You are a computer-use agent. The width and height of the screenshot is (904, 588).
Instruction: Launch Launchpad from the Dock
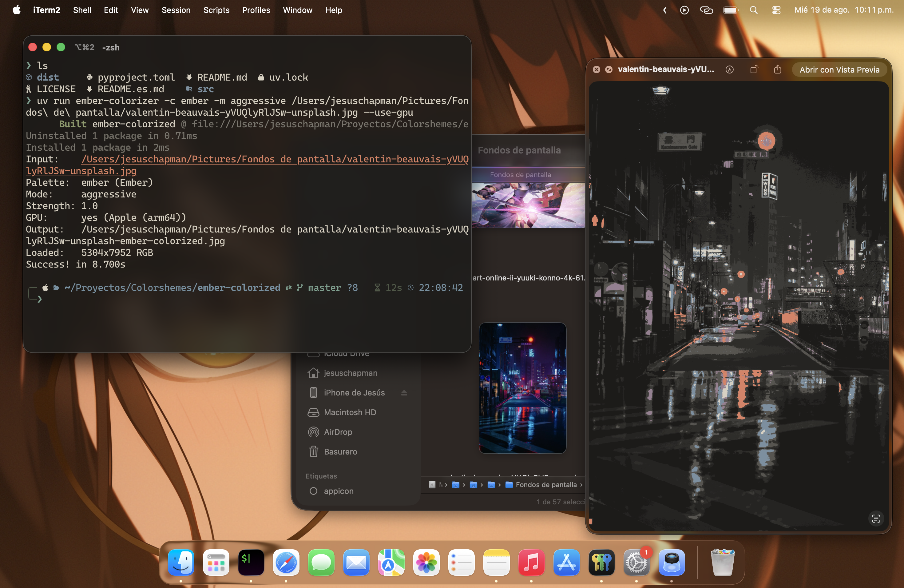point(216,562)
